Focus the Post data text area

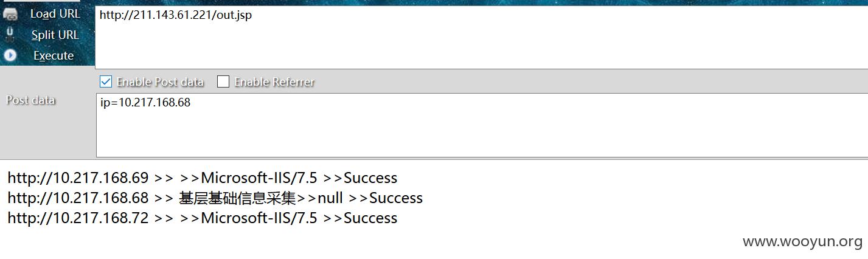[482, 125]
